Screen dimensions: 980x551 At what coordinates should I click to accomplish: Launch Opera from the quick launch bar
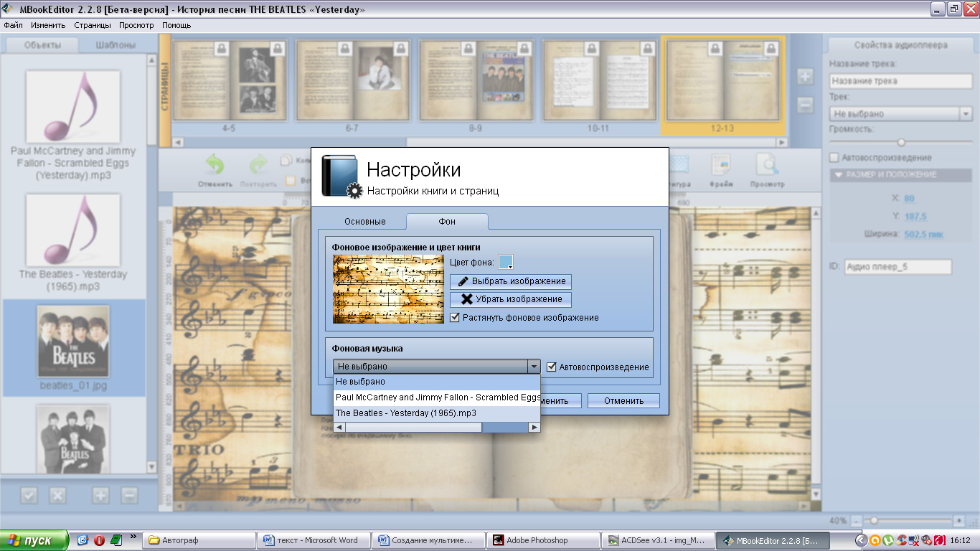(x=100, y=540)
